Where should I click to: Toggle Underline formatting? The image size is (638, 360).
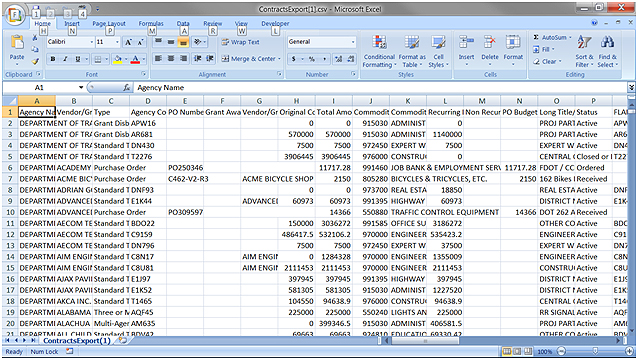click(77, 59)
